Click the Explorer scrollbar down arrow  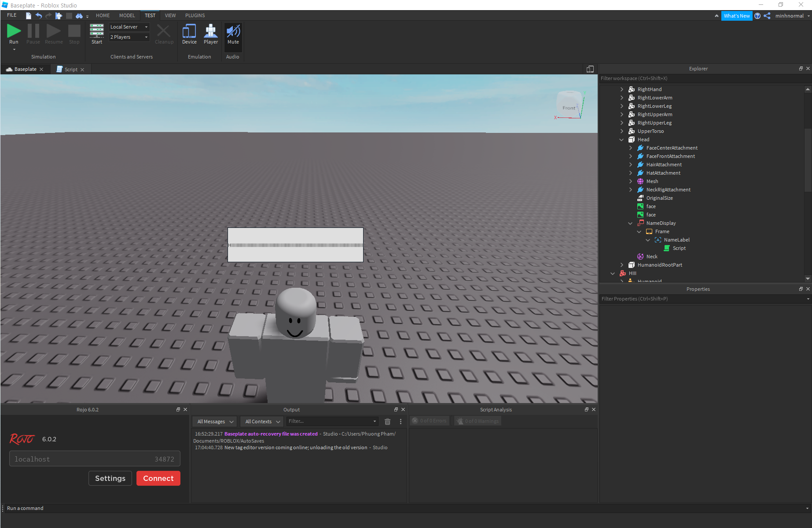click(x=808, y=278)
